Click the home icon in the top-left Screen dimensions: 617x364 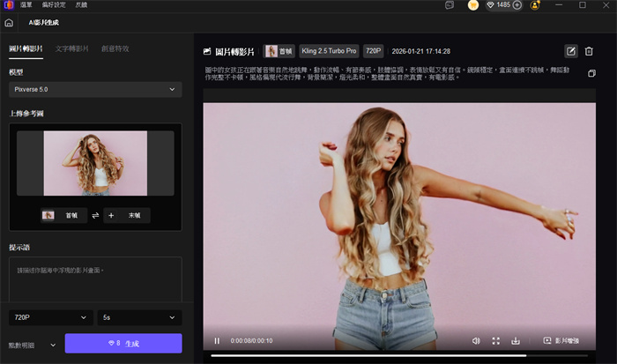[x=9, y=22]
